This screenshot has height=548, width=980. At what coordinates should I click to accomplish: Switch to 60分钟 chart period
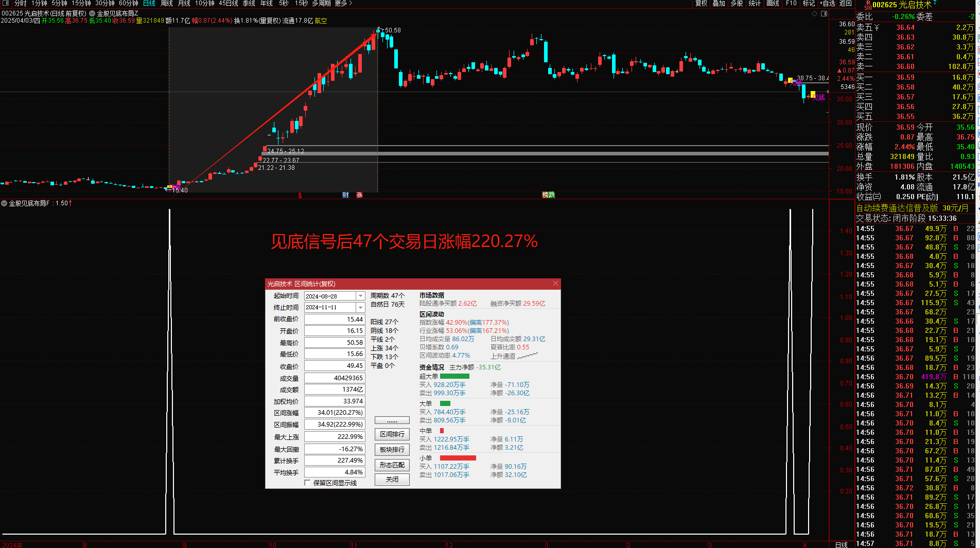(129, 3)
